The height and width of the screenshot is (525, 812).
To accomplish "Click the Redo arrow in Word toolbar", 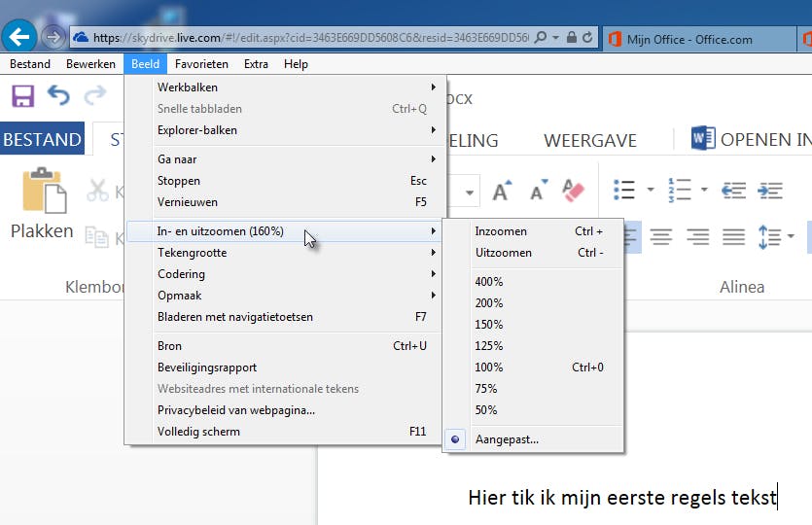I will [x=94, y=95].
